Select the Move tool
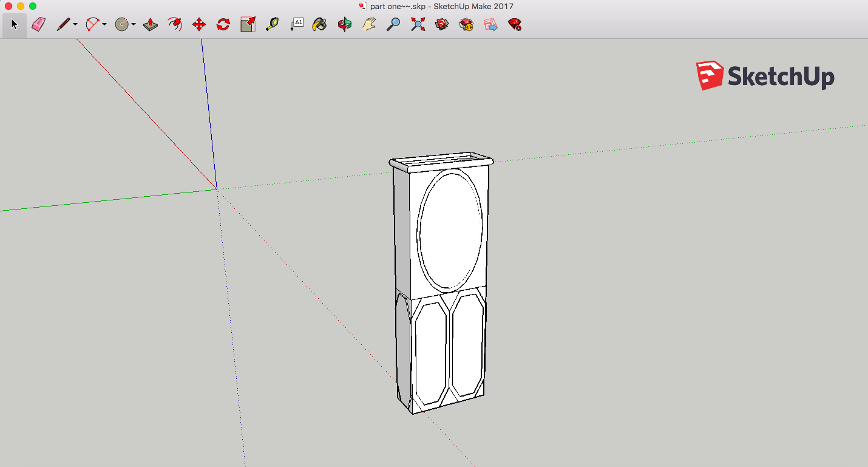 click(x=198, y=24)
